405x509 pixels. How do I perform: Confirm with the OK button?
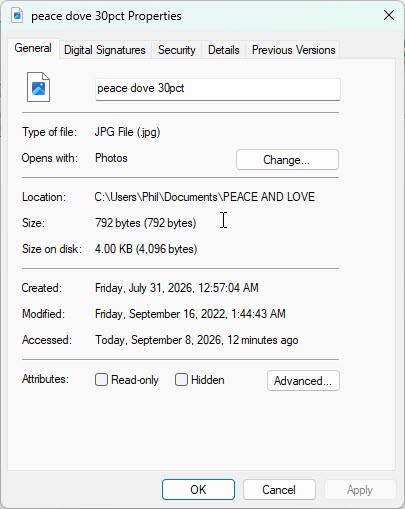pos(198,490)
